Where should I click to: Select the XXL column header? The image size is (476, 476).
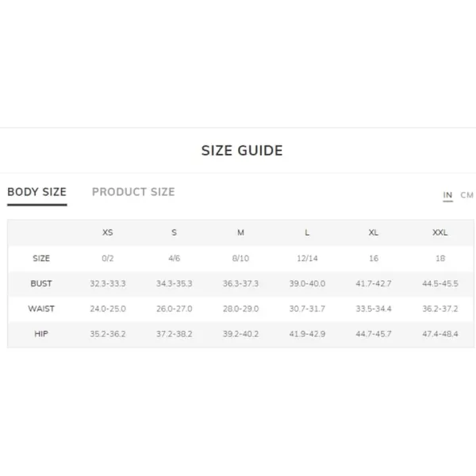440,232
